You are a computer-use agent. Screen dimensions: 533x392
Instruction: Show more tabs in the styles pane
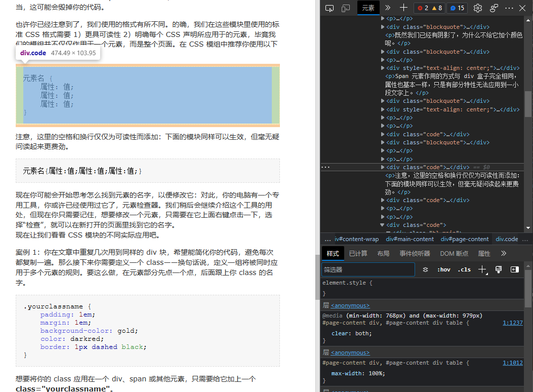pyautogui.click(x=503, y=253)
